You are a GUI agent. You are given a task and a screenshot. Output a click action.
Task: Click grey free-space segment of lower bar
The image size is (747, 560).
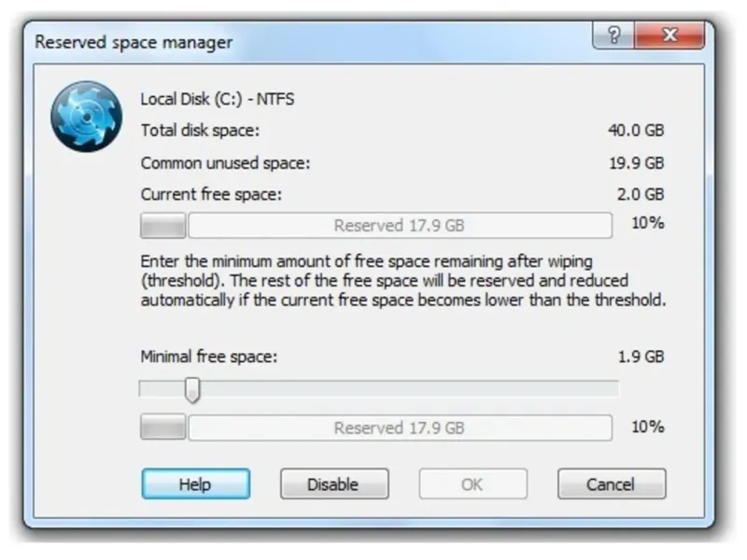tap(162, 427)
